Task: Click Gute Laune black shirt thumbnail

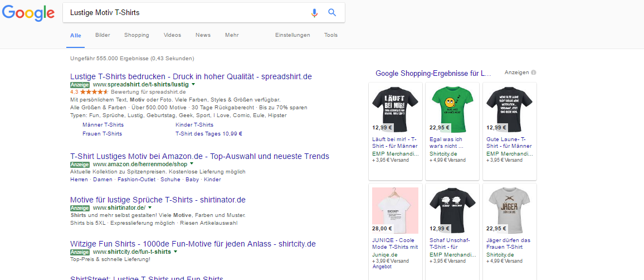Action: (x=509, y=109)
